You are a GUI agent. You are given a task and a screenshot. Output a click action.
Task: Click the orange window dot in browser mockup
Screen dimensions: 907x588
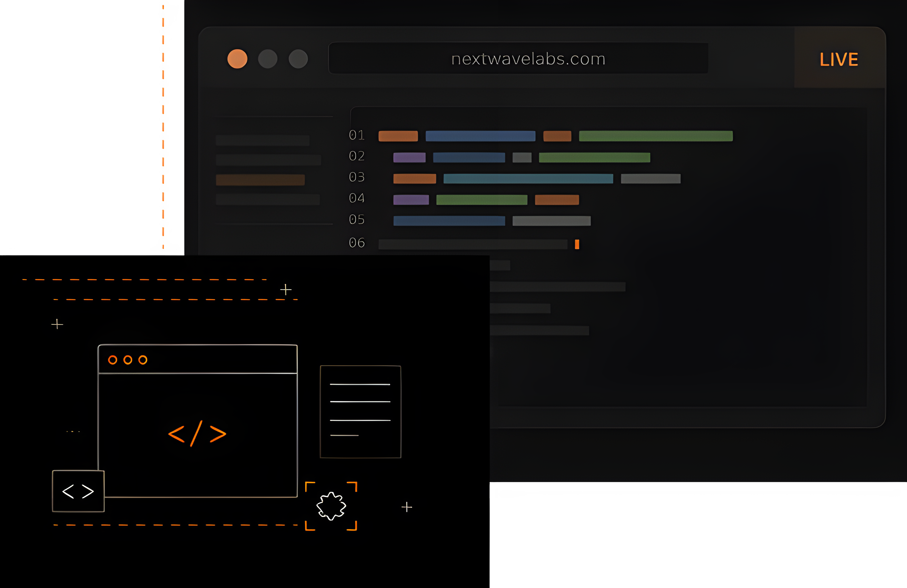(237, 59)
